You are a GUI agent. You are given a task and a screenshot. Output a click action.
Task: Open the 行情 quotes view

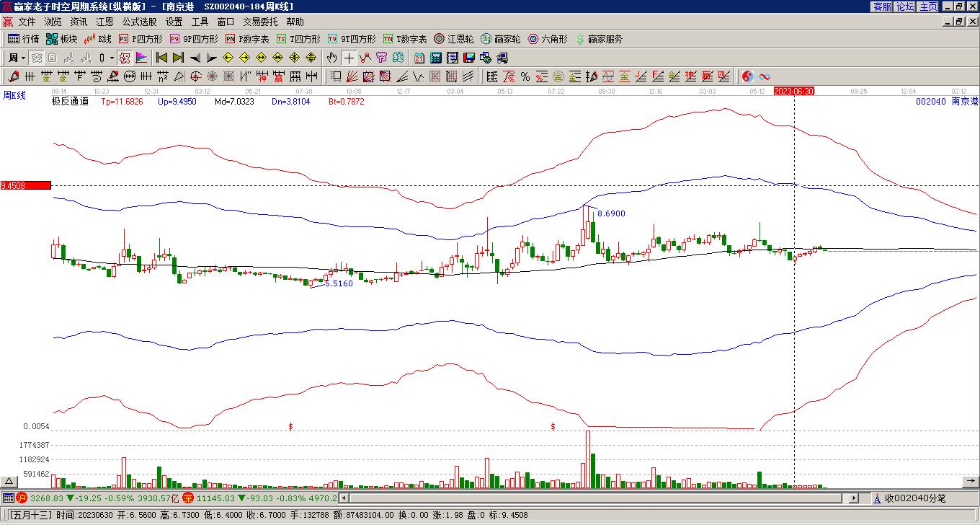(x=24, y=39)
